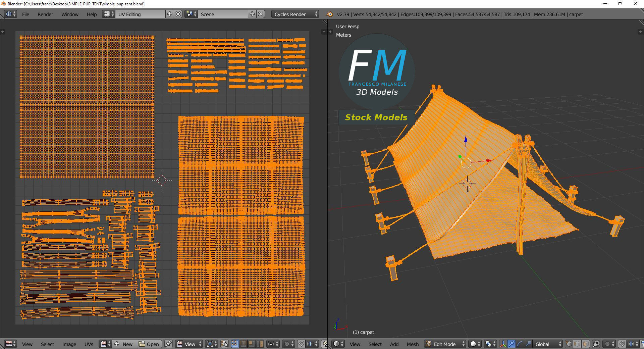Viewport: 644px width, 349px height.
Task: Open the Global transform orientation dropdown
Action: 548,344
